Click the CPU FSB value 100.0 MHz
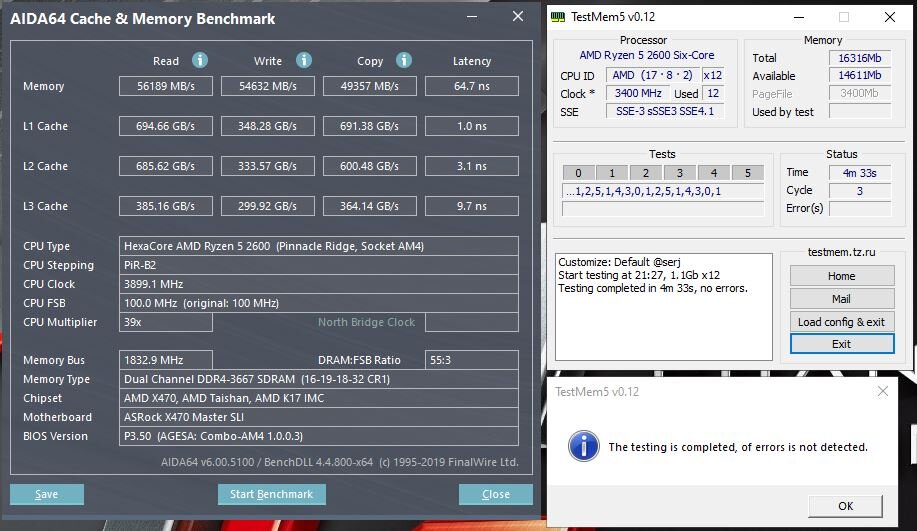 [319, 303]
